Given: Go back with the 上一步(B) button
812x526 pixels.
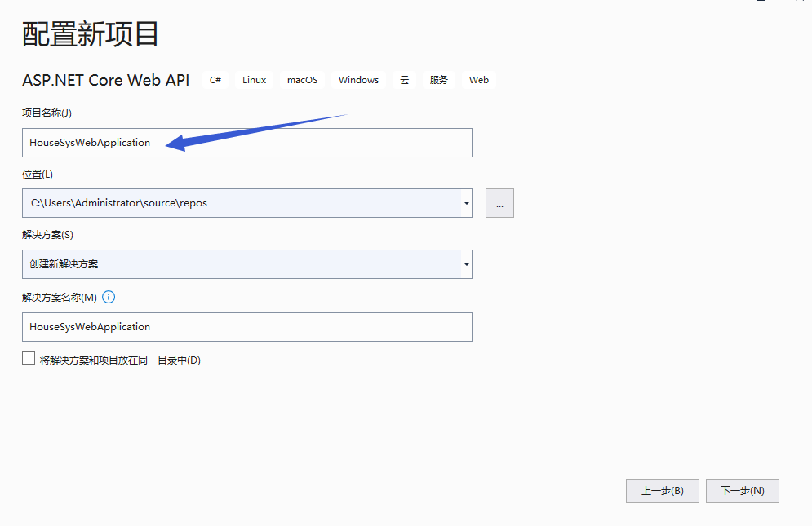Looking at the screenshot, I should click(x=663, y=491).
